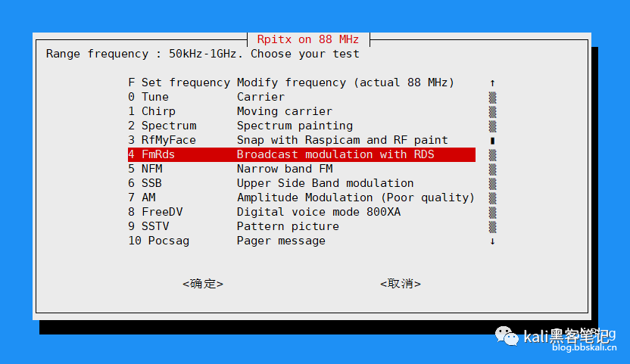Click scrollbar track below the thumb
630x364 pixels.
(x=492, y=191)
